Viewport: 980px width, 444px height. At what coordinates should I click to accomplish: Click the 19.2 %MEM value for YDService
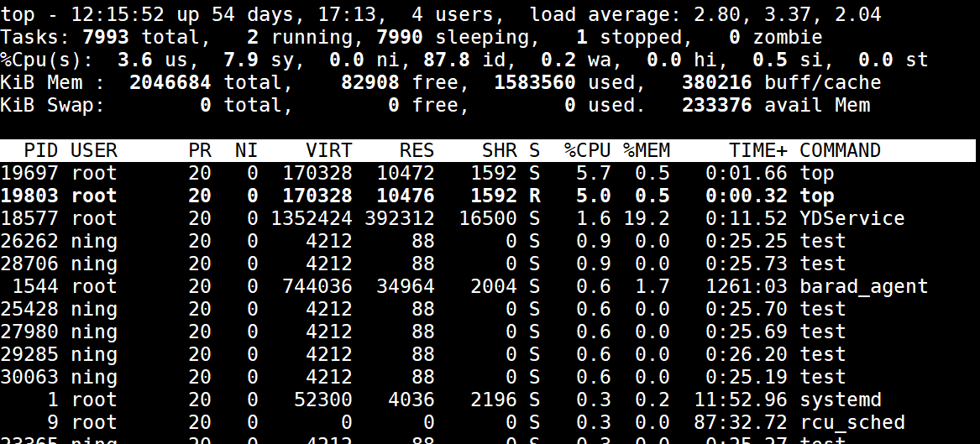click(647, 218)
